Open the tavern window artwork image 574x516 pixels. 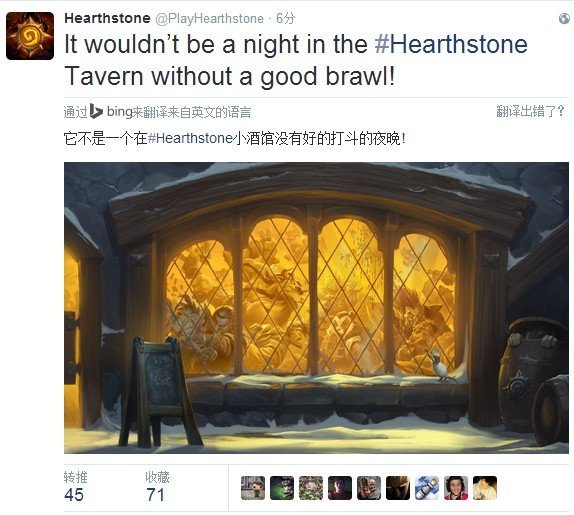click(316, 308)
